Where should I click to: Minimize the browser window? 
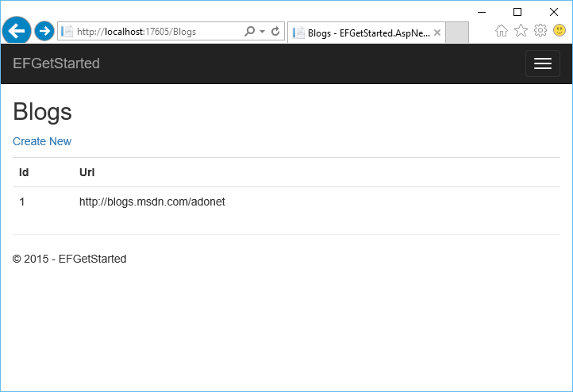481,11
